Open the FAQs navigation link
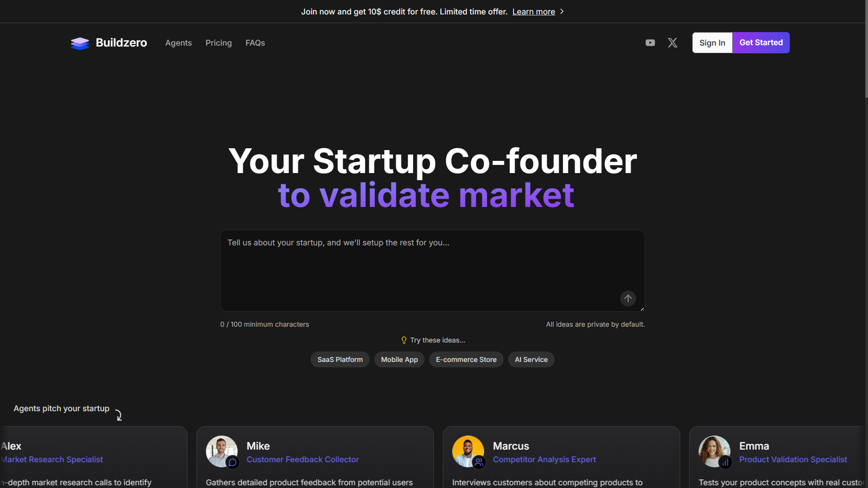 click(x=255, y=43)
